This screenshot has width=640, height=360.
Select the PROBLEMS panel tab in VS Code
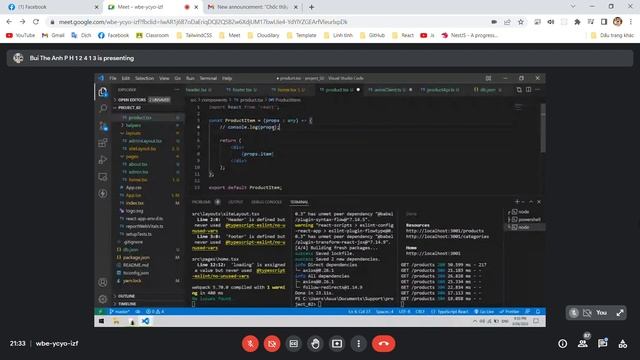201,202
